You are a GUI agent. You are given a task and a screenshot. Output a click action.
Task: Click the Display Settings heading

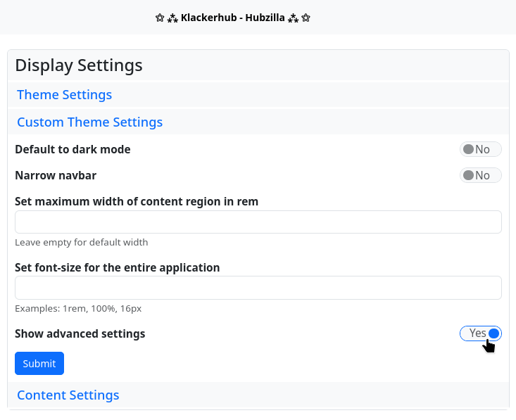(79, 65)
